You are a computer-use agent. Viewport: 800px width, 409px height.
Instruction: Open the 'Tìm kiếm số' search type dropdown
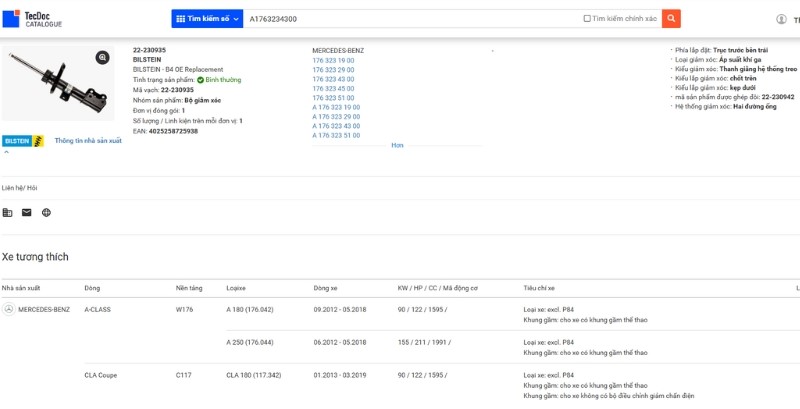(207, 19)
